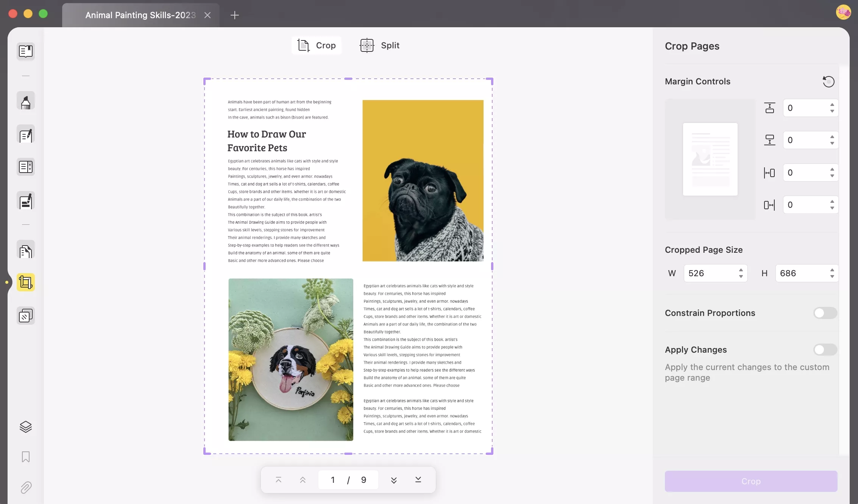Enable the Apply Changes toggle

[825, 349]
